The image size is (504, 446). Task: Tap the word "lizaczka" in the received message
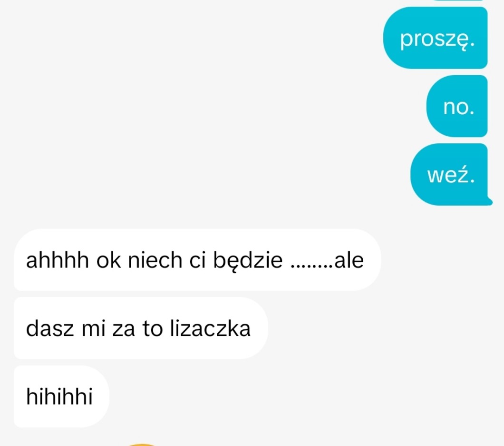tap(210, 328)
